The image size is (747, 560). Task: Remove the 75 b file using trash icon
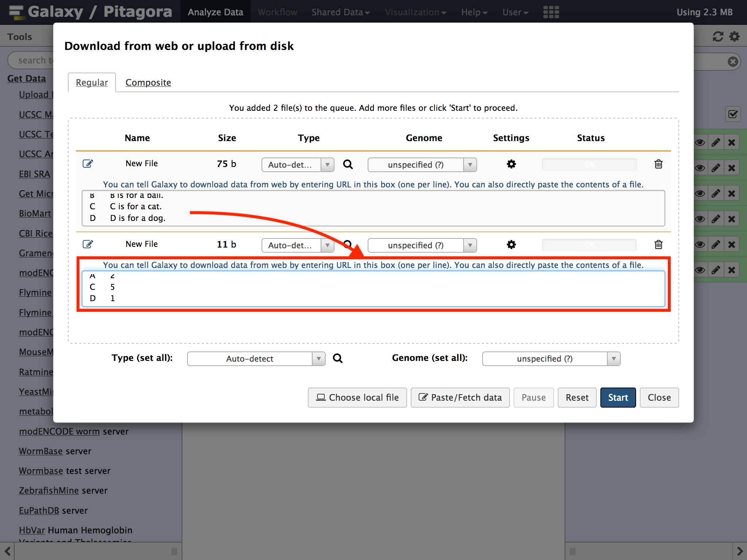point(658,164)
